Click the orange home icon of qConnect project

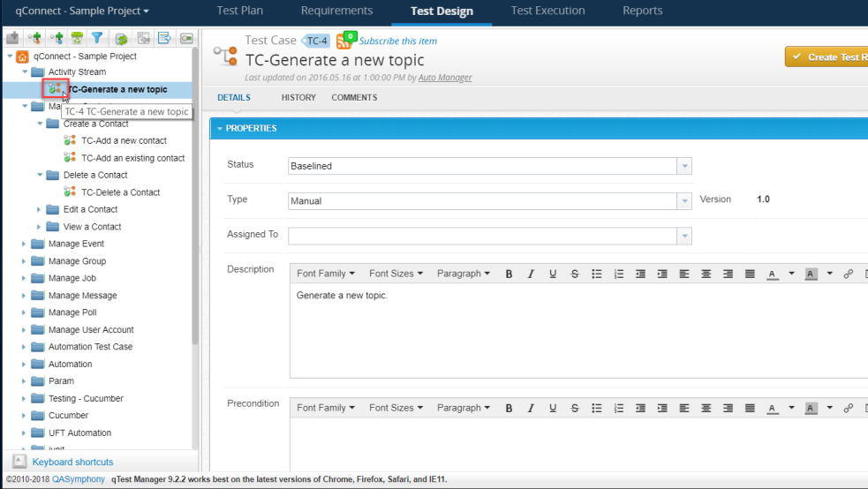click(x=23, y=56)
